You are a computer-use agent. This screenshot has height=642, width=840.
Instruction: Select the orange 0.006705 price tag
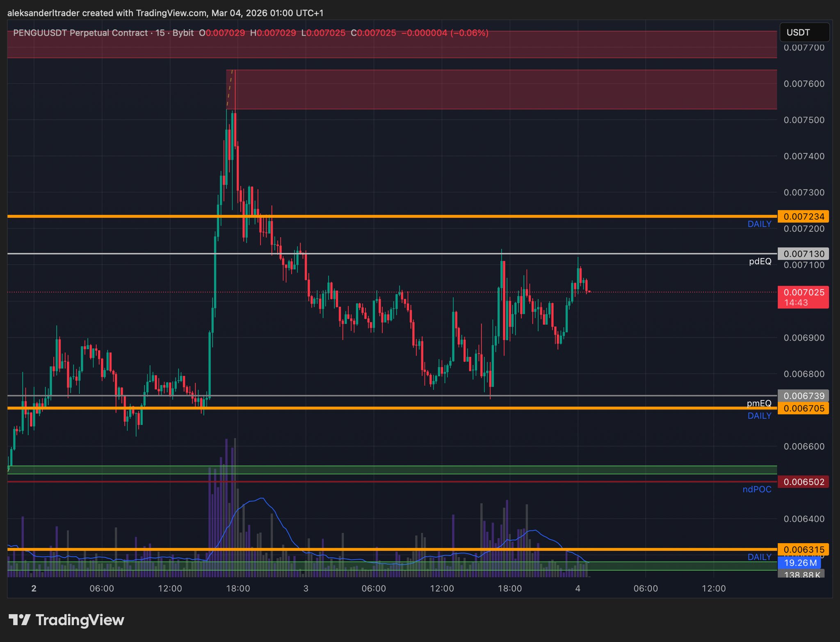(803, 408)
